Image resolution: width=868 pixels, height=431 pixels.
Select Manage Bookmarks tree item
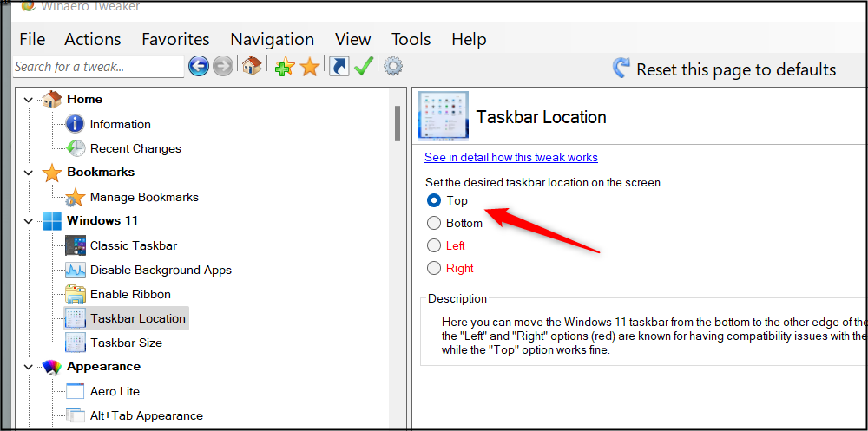144,197
